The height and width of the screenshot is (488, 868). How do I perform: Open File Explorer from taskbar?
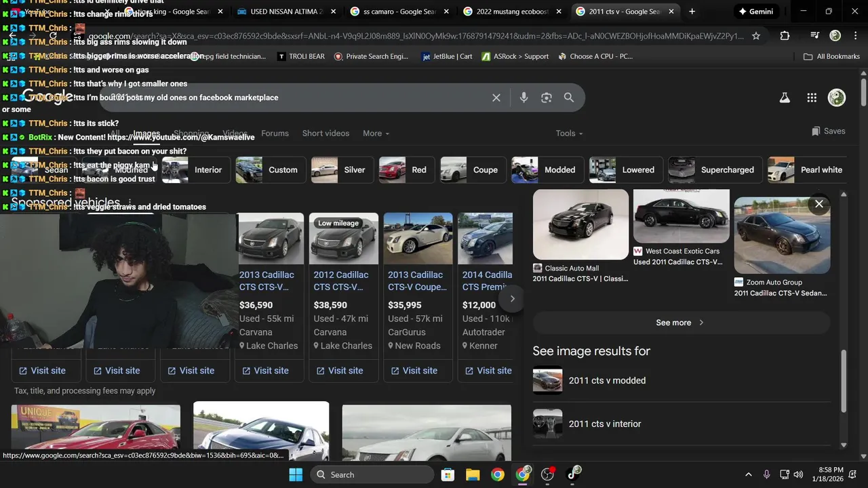tap(473, 474)
